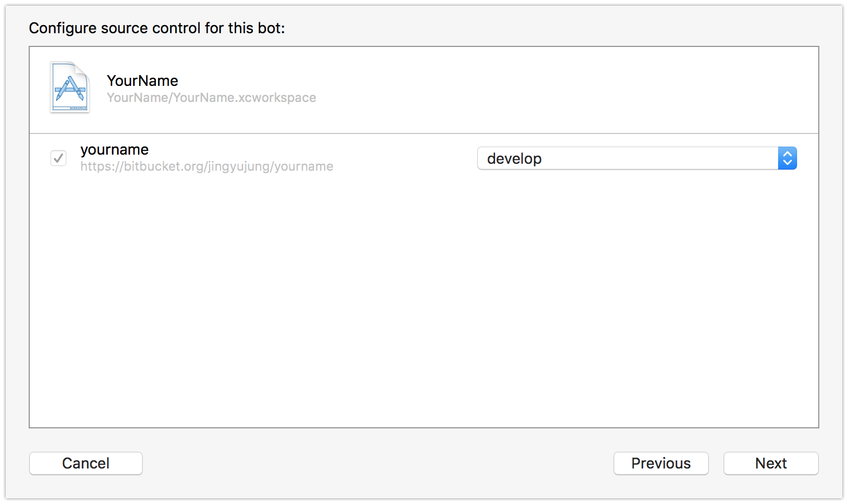Click the bitbucket.org repository URL
This screenshot has height=504, width=848.
207,167
